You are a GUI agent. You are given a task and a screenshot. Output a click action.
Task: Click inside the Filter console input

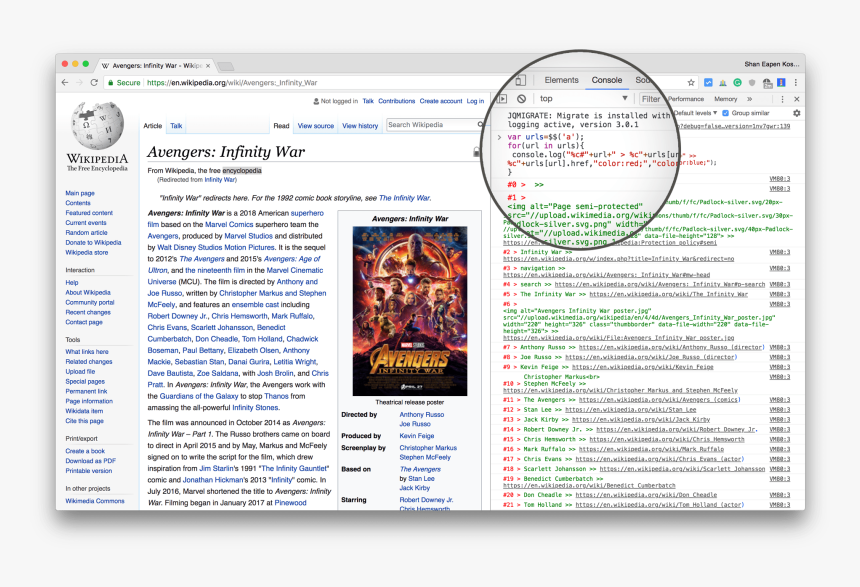click(x=652, y=98)
